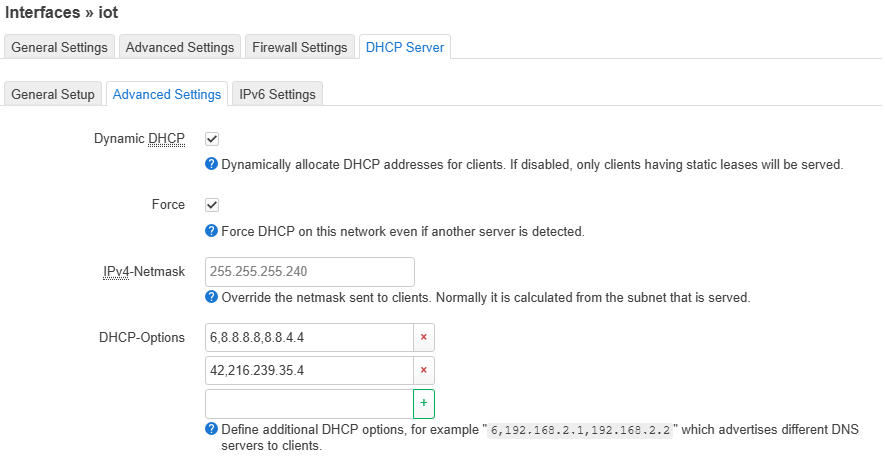This screenshot has height=459, width=885.
Task: Click the DHCP-Options help icon
Action: (x=211, y=429)
